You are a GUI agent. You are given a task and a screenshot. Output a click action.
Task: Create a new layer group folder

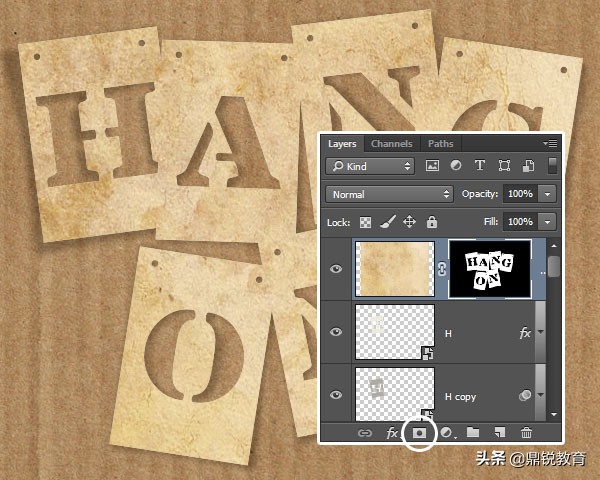pos(474,433)
